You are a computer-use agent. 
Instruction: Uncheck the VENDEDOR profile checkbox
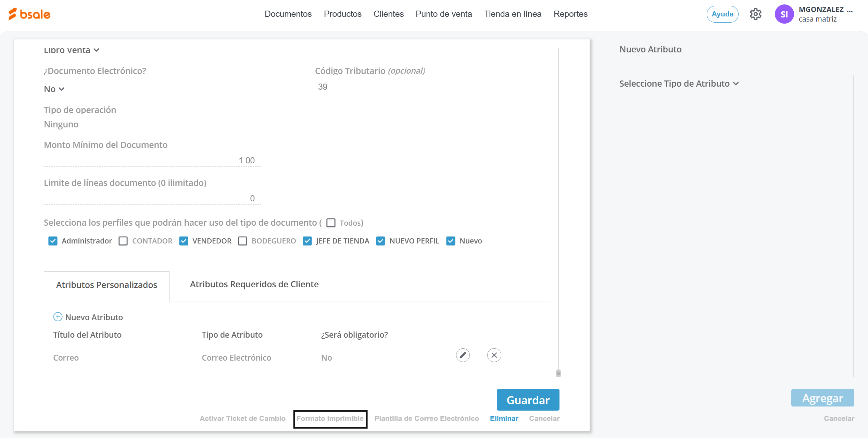tap(184, 241)
